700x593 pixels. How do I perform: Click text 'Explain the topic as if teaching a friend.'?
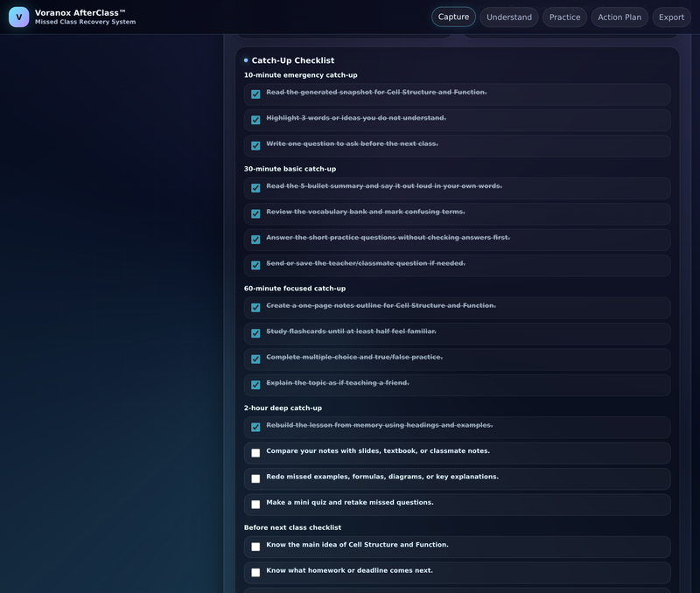(x=338, y=383)
